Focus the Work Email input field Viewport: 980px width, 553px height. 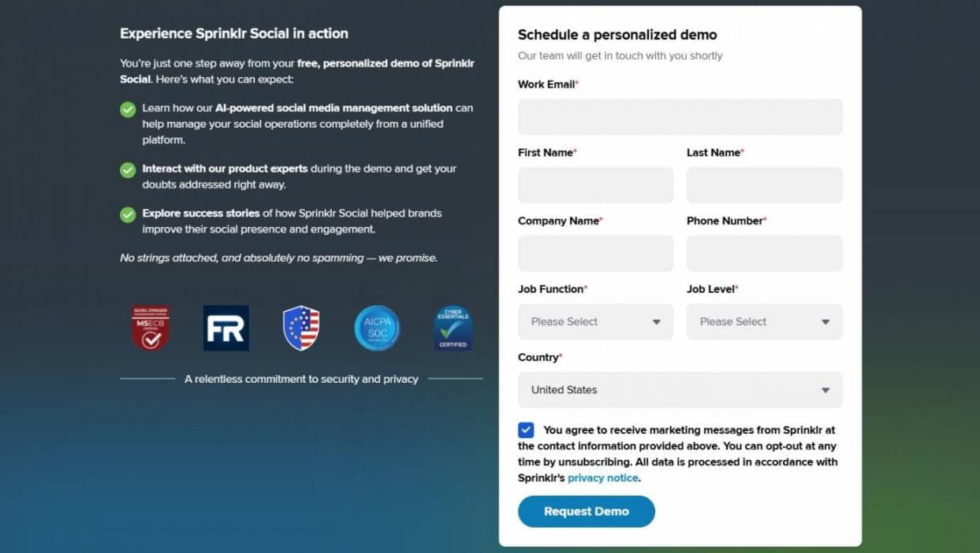(x=680, y=117)
